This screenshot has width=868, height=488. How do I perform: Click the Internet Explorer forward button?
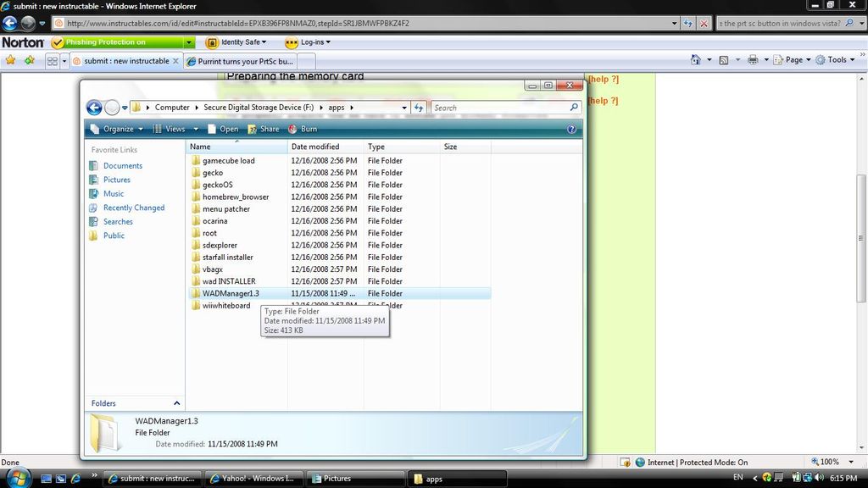(28, 23)
